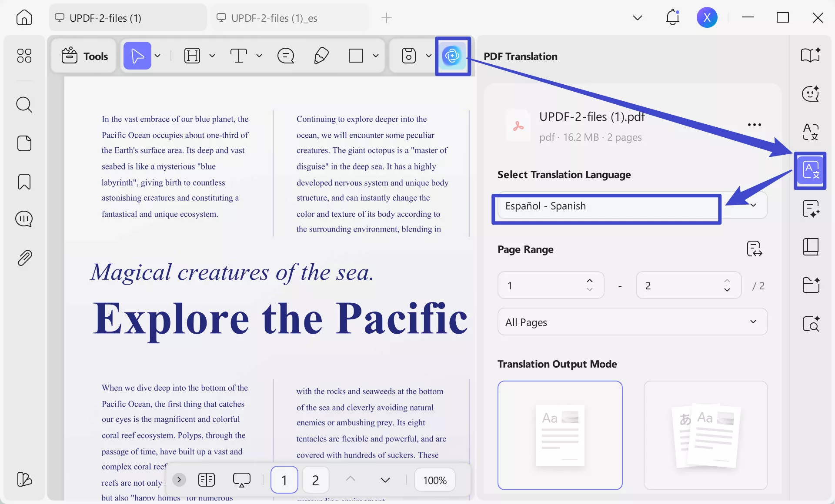This screenshot has height=504, width=835.
Task: Click the 100% zoom level
Action: pyautogui.click(x=434, y=480)
